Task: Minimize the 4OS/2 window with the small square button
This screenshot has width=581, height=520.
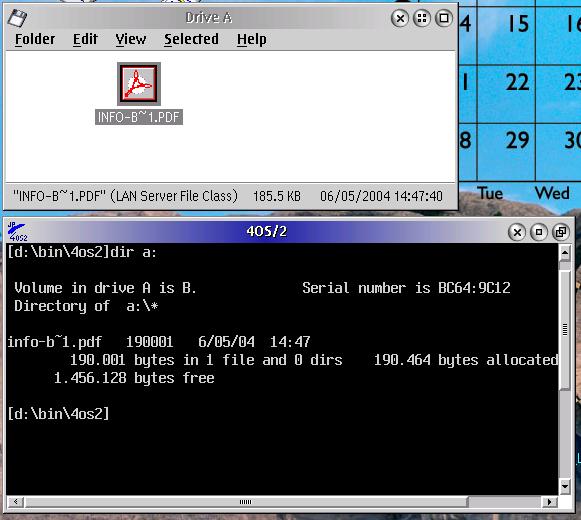Action: tap(539, 232)
